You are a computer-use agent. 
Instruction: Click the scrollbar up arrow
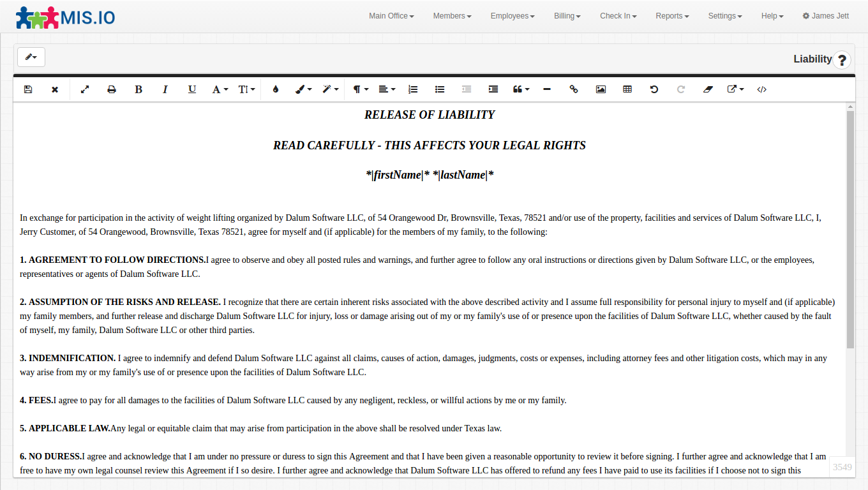pyautogui.click(x=850, y=107)
